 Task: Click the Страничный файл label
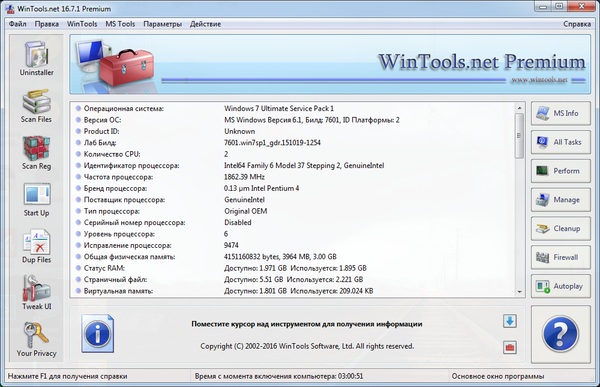115,279
